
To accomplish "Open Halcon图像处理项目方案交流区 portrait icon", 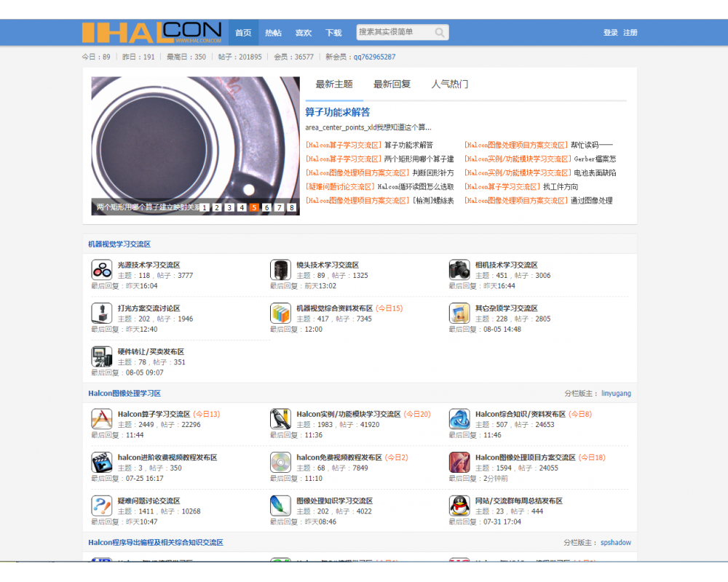I will (x=459, y=462).
